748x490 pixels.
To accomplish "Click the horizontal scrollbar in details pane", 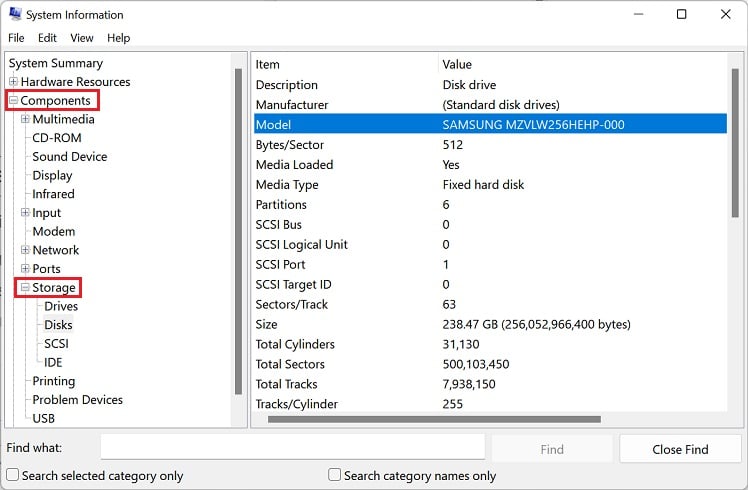I will [x=434, y=419].
